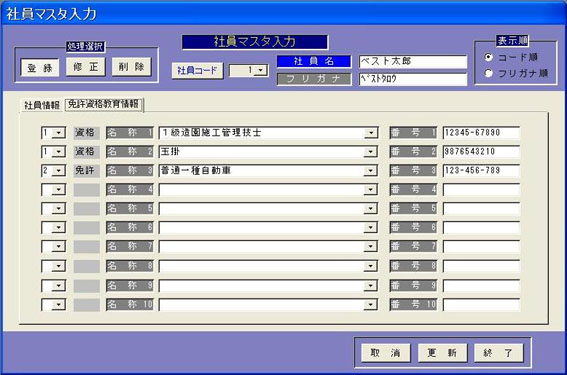Click the 取消 (cancel) button

tap(386, 353)
